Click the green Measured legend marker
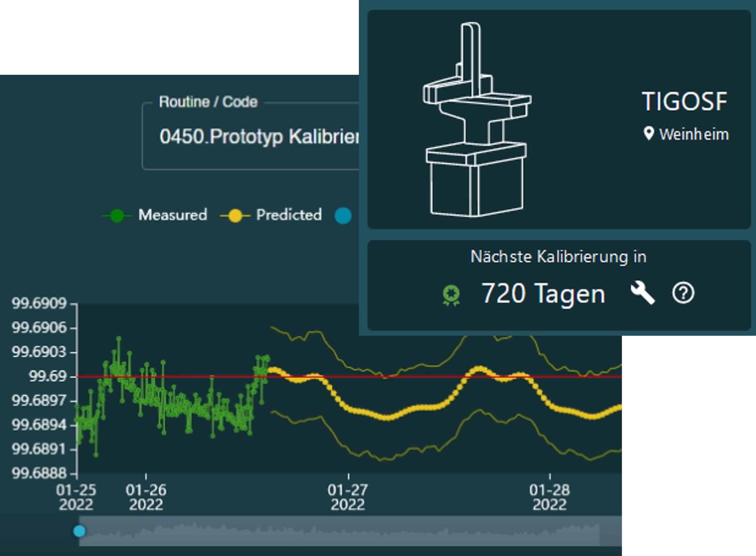This screenshot has height=556, width=756. (x=117, y=216)
